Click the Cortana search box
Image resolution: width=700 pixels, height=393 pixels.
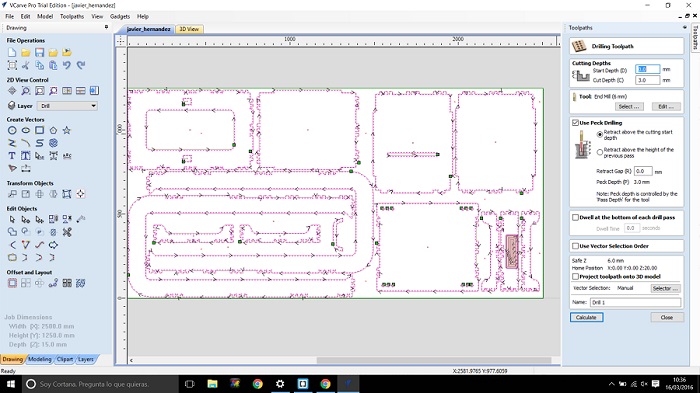pos(100,384)
